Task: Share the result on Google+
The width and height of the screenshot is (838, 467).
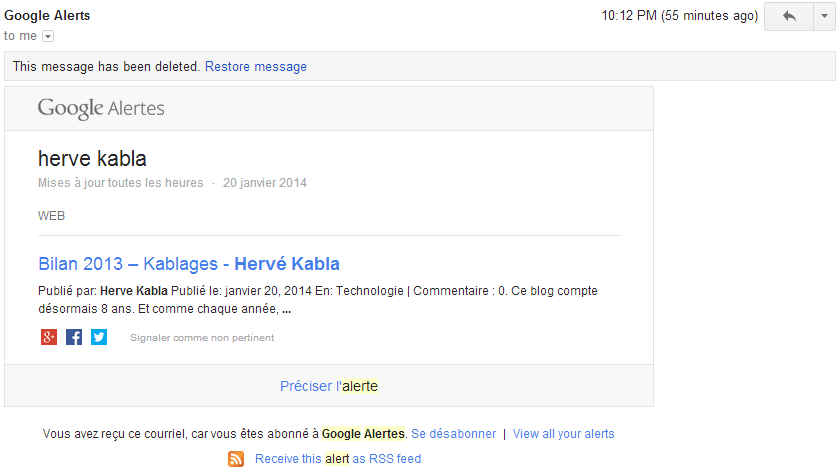Action: (49, 337)
